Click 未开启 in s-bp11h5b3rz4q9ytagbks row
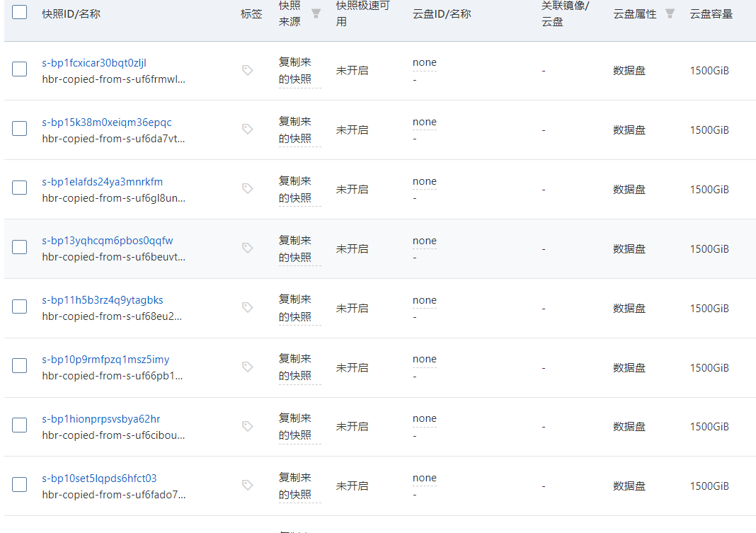The width and height of the screenshot is (756, 533). tap(352, 308)
